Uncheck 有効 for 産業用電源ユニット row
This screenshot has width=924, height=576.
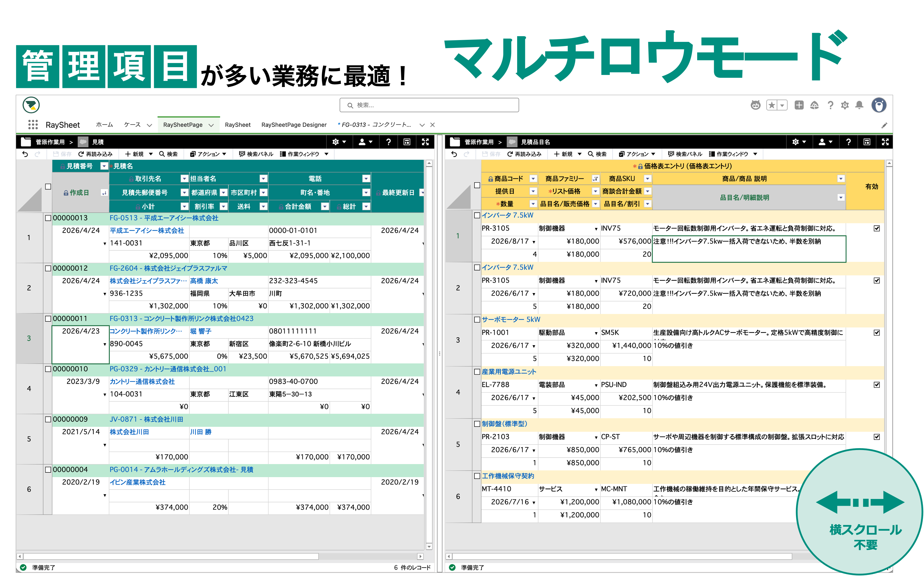coord(877,385)
